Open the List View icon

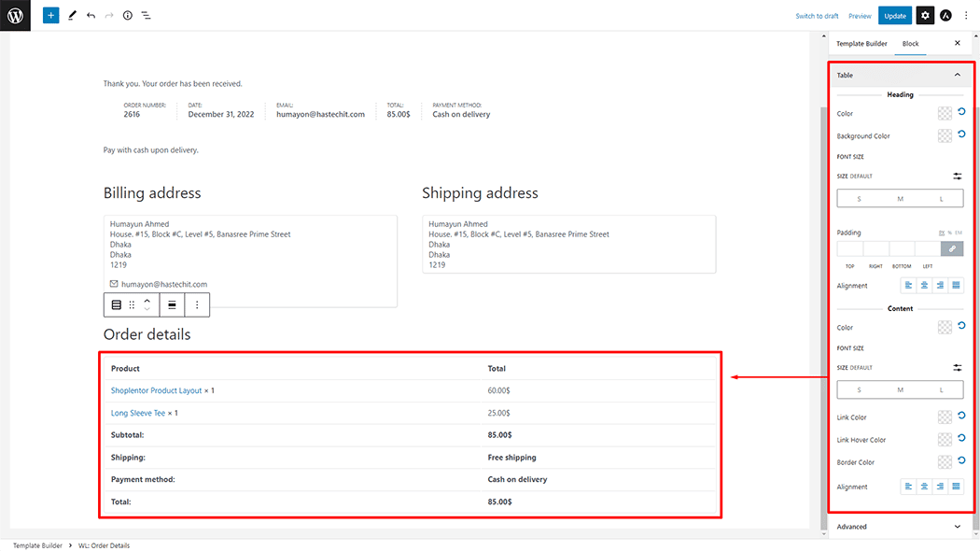tap(147, 16)
